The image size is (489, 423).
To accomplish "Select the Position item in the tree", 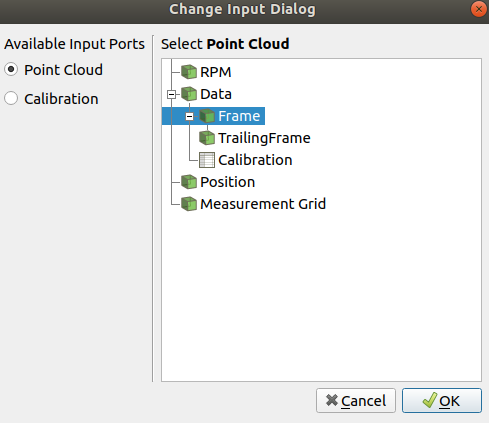I will tap(228, 182).
